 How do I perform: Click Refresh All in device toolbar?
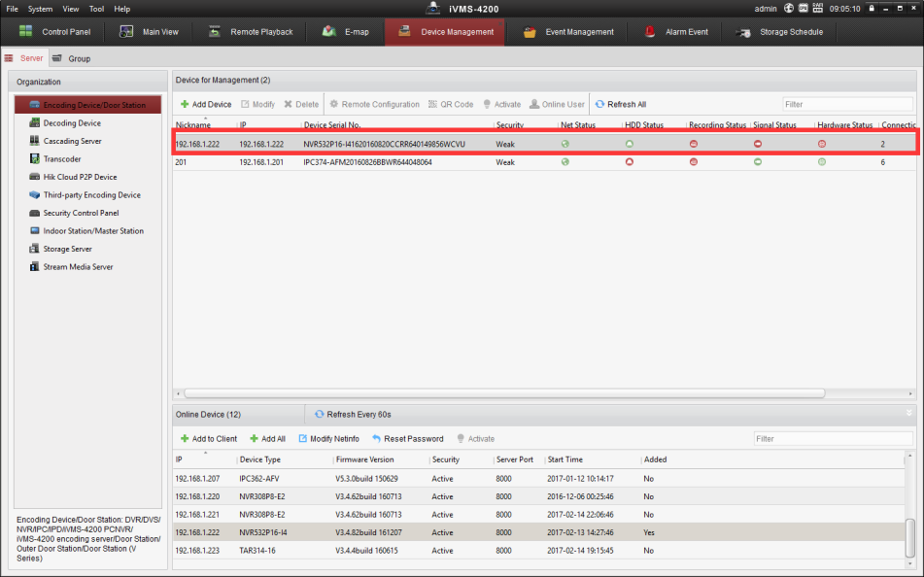(620, 104)
